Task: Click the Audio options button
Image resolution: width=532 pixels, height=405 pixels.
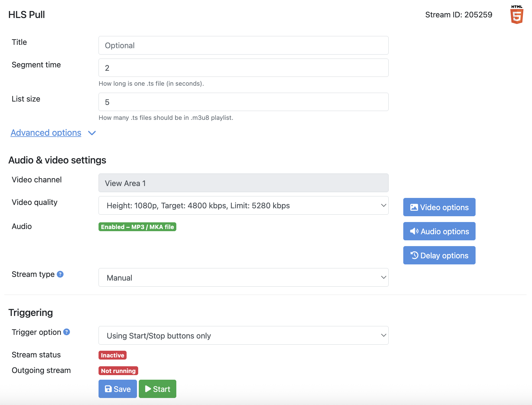Action: tap(439, 231)
